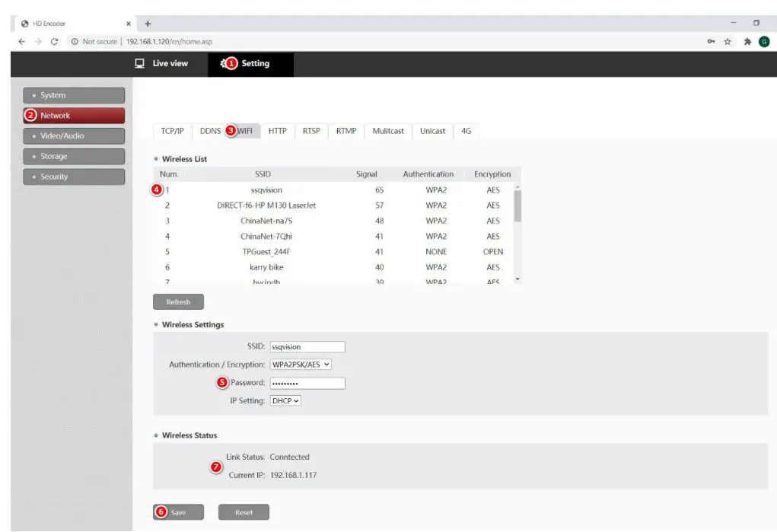This screenshot has width=777, height=532.
Task: Switch to the TCP/IP tab
Action: [x=172, y=131]
